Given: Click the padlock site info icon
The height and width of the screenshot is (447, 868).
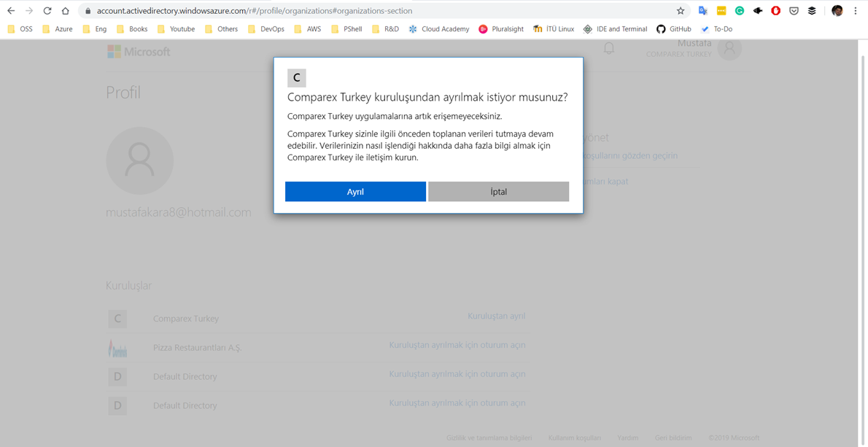Looking at the screenshot, I should click(88, 10).
